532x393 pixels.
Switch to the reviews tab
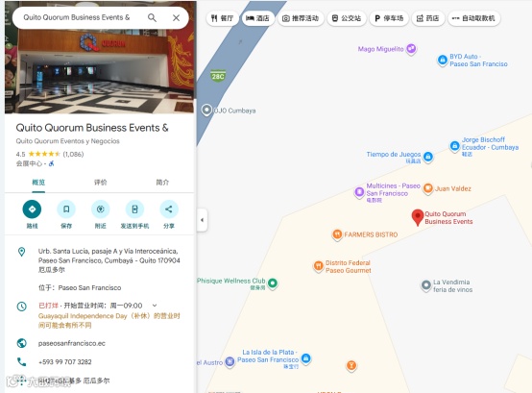(101, 183)
